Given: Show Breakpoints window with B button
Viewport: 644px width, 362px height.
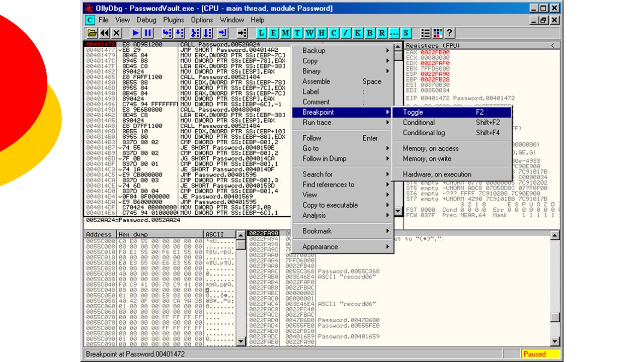Looking at the screenshot, I should click(370, 33).
